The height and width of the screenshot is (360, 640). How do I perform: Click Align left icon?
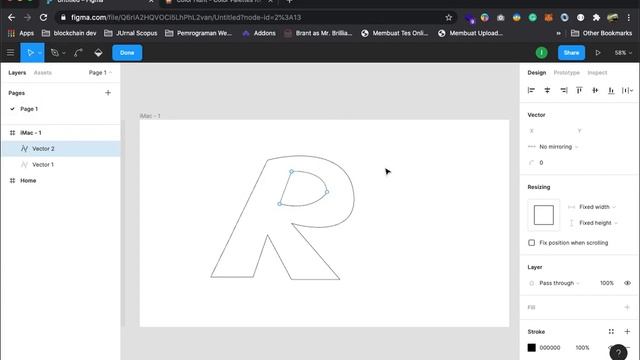point(531,90)
